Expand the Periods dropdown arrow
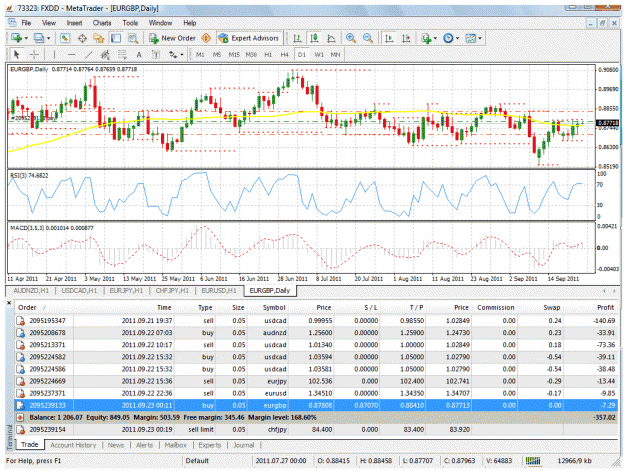The width and height of the screenshot is (625, 471). tap(457, 39)
